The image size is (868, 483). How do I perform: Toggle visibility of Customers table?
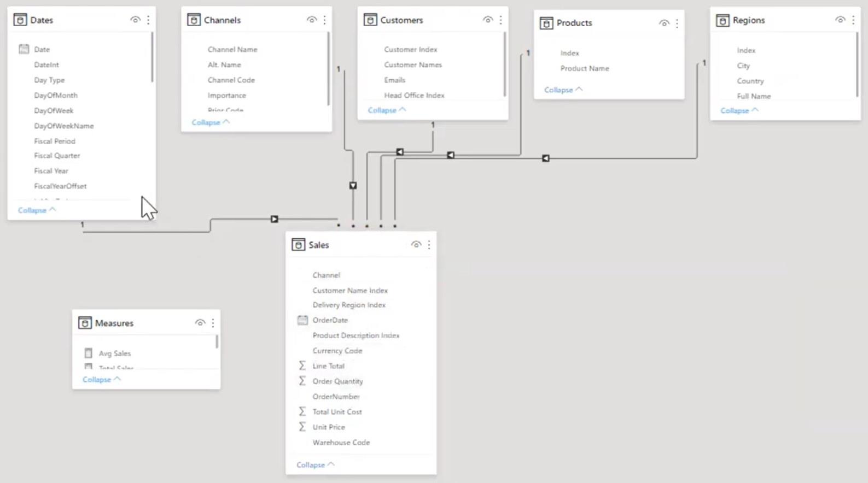tap(488, 20)
